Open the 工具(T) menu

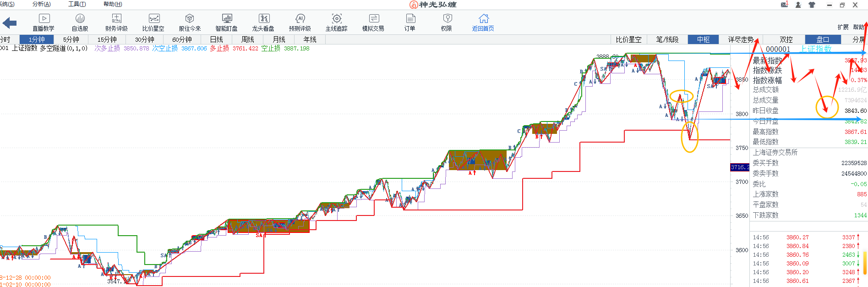click(77, 4)
